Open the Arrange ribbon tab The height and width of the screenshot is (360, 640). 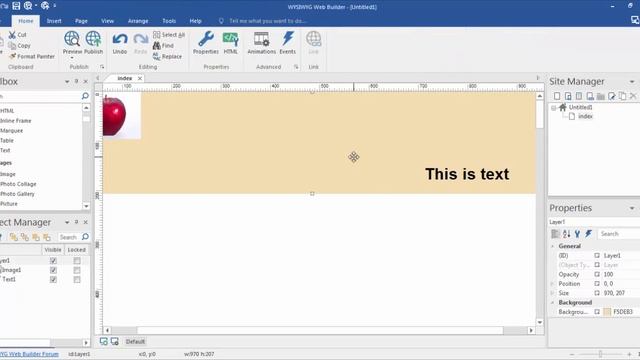(x=138, y=21)
